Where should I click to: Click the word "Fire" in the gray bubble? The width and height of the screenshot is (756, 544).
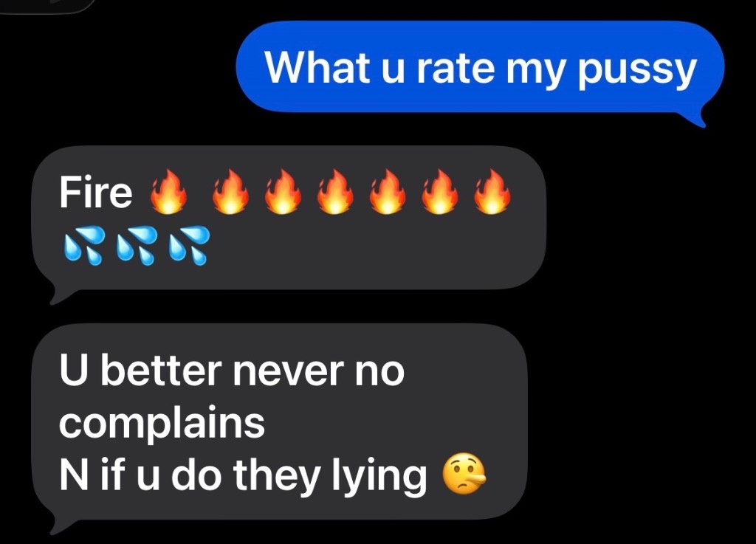(95, 192)
